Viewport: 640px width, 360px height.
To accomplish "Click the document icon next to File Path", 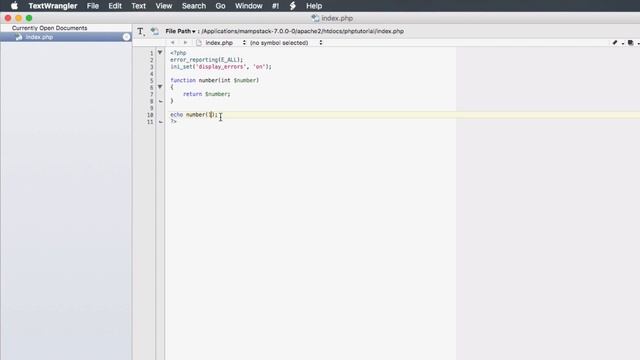I will tap(155, 31).
